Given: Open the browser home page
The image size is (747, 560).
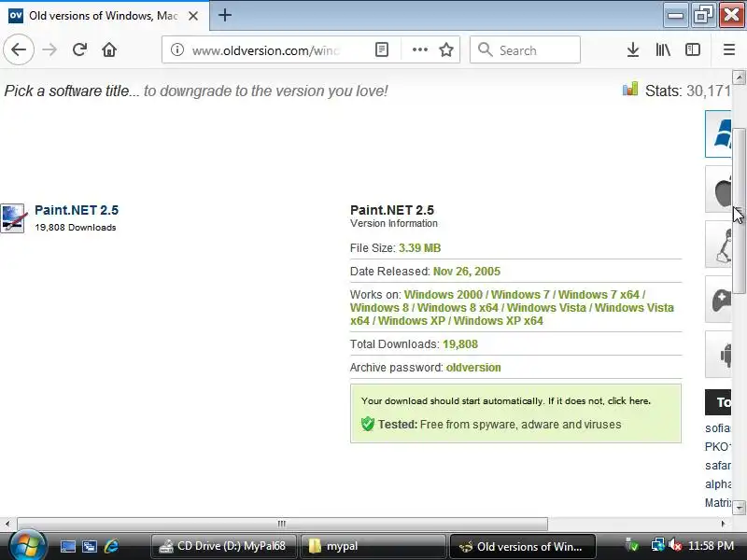Looking at the screenshot, I should coord(109,49).
